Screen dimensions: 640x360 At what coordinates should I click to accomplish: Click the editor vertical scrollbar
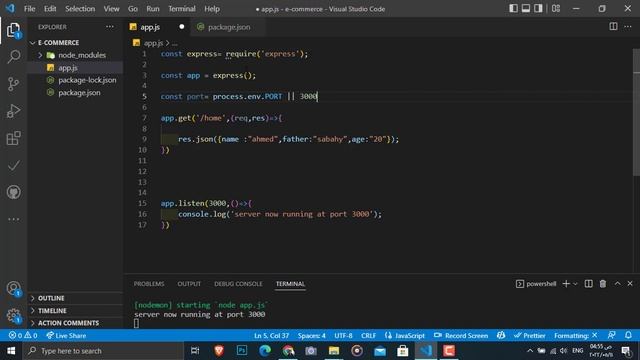(636, 112)
